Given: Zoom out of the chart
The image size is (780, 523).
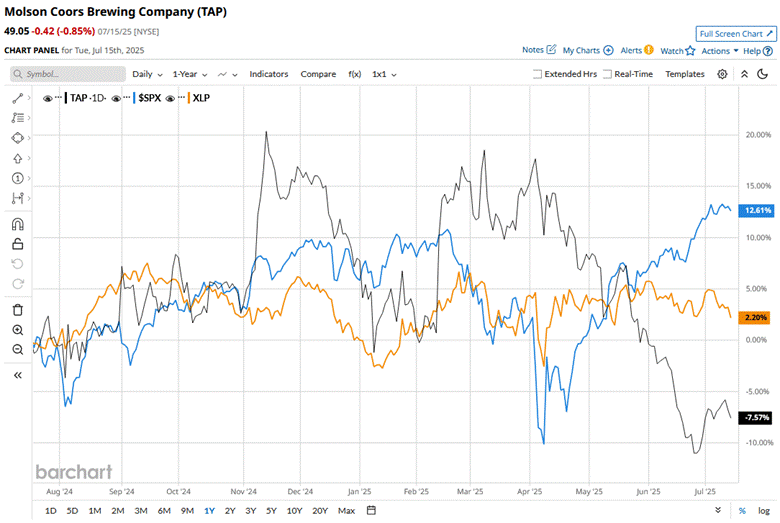Looking at the screenshot, I should (x=17, y=350).
